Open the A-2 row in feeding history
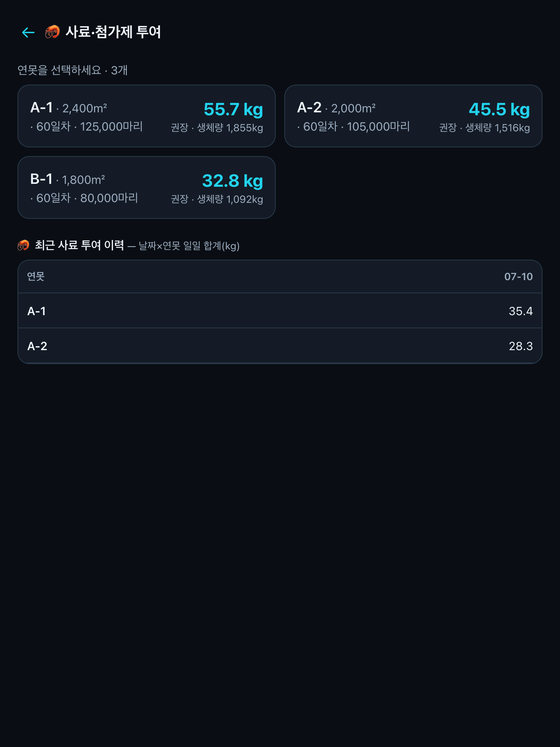The height and width of the screenshot is (747, 560). coord(280,346)
